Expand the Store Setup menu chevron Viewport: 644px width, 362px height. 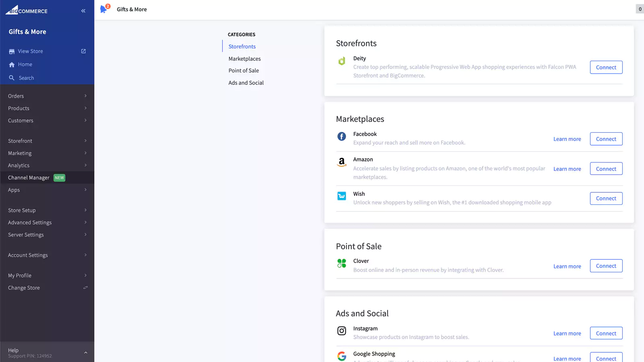point(85,210)
